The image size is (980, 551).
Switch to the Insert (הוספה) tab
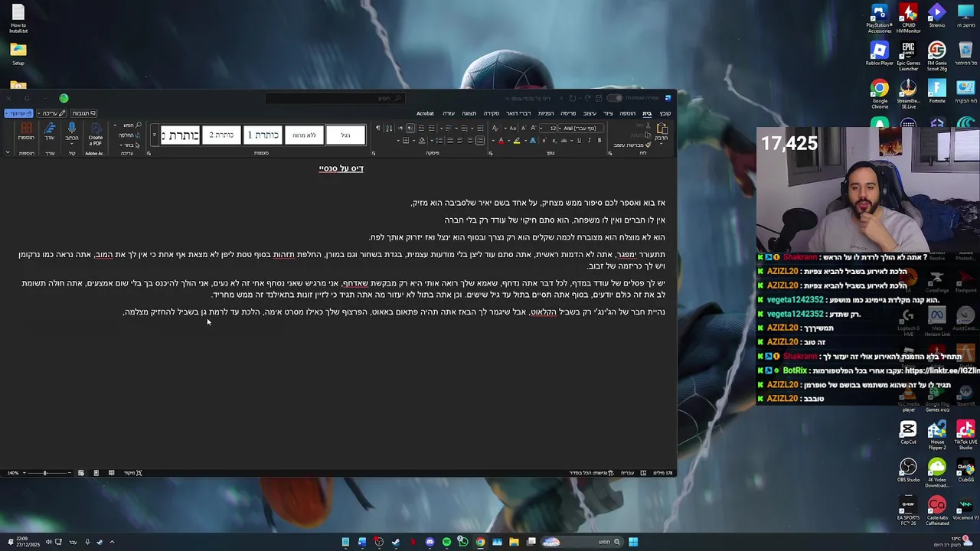[x=627, y=113]
